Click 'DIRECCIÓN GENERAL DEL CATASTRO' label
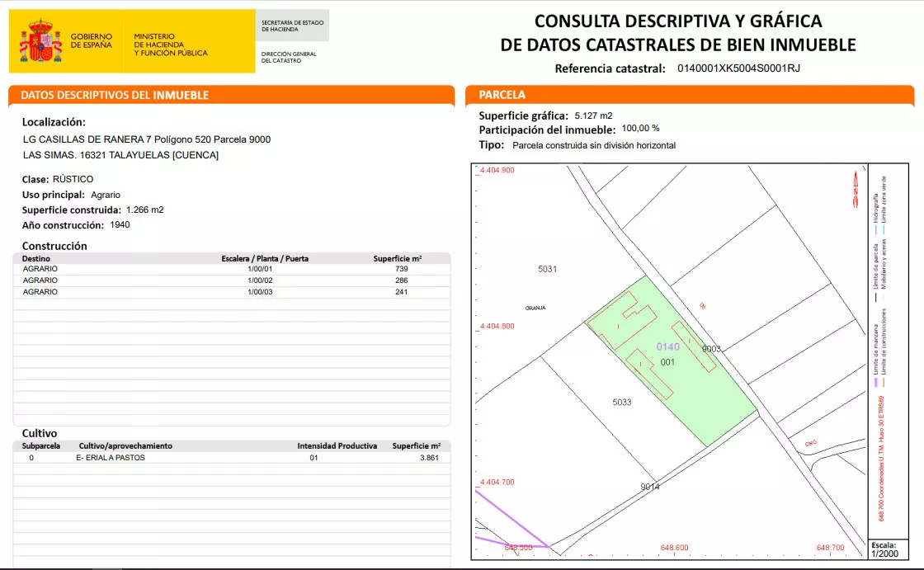The height and width of the screenshot is (570, 924). pos(289,57)
